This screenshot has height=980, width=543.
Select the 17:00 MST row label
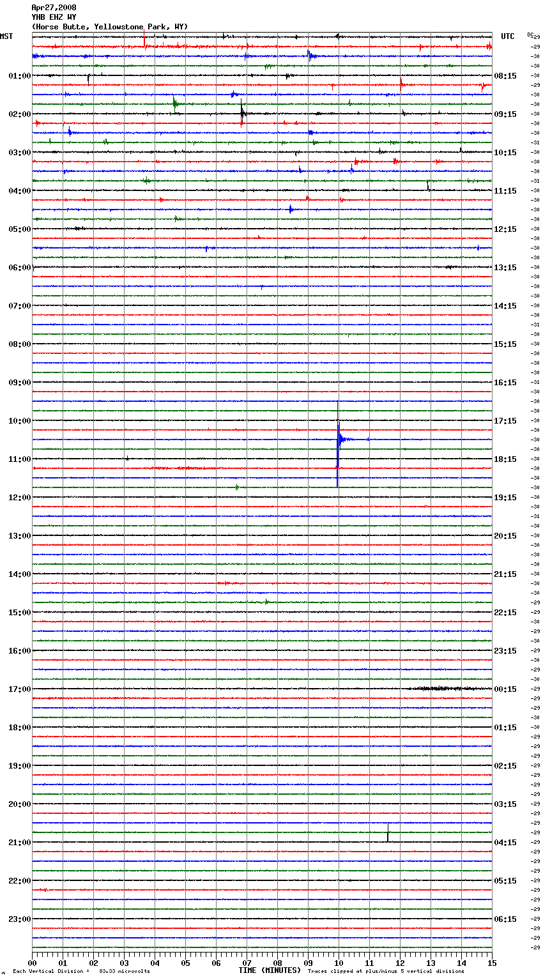20,689
